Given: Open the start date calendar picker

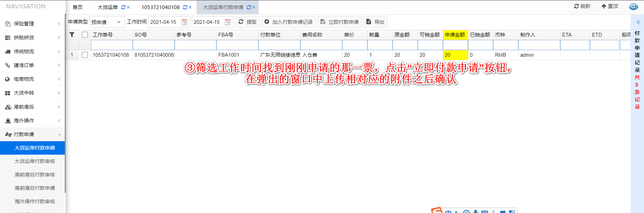Looking at the screenshot, I should click(184, 22).
